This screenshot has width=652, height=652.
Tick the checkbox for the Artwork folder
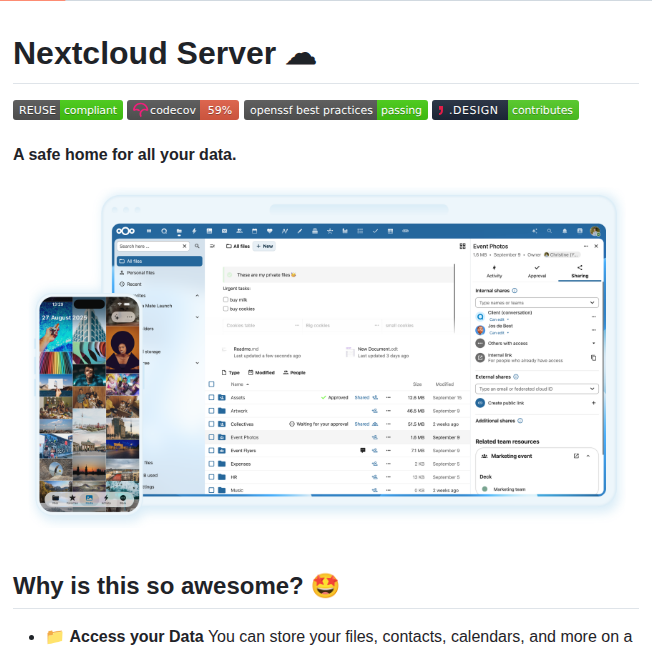click(x=211, y=411)
